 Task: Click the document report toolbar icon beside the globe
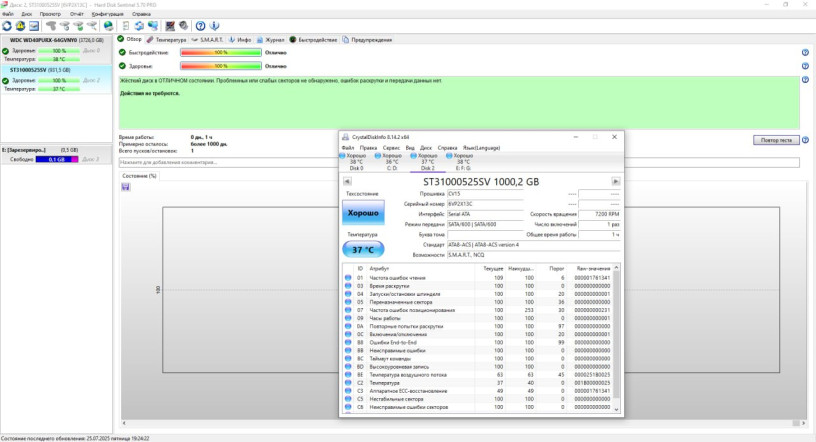coord(125,26)
